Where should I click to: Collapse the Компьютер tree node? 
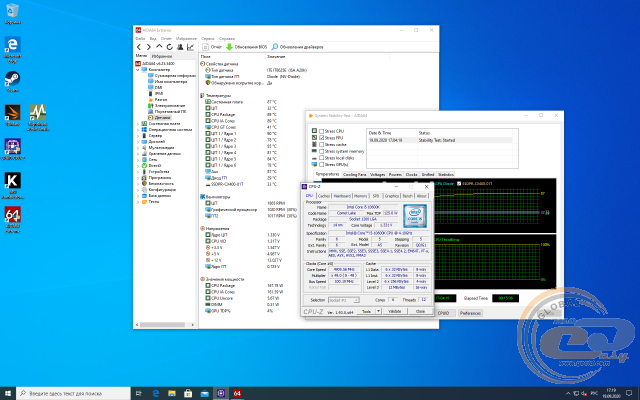138,70
